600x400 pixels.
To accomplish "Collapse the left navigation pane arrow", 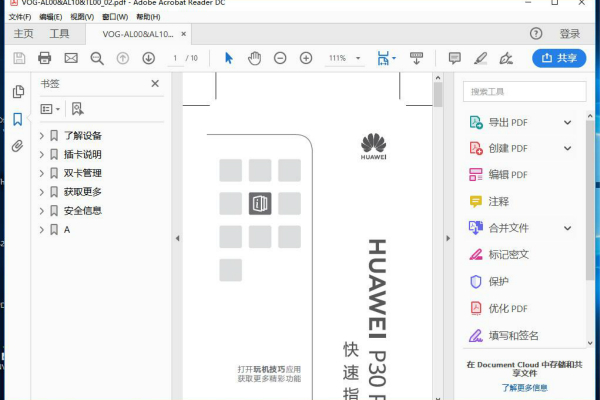I will point(177,238).
